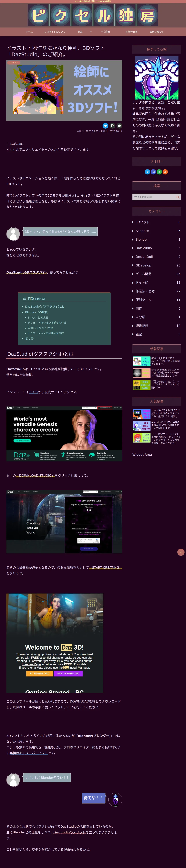Image resolution: width=186 pixels, height=868 pixels.
Task: Open the 便利ツール category
Action: coord(157,300)
